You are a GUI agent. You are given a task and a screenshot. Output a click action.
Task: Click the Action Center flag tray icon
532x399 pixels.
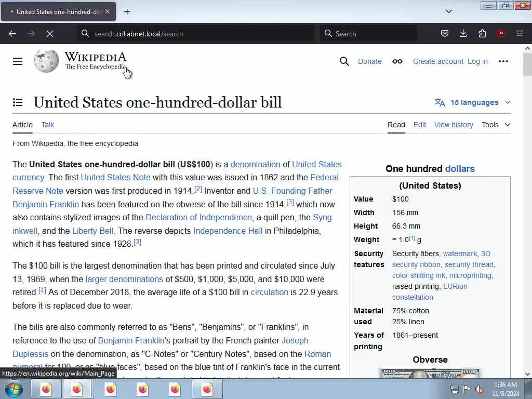tap(467, 389)
